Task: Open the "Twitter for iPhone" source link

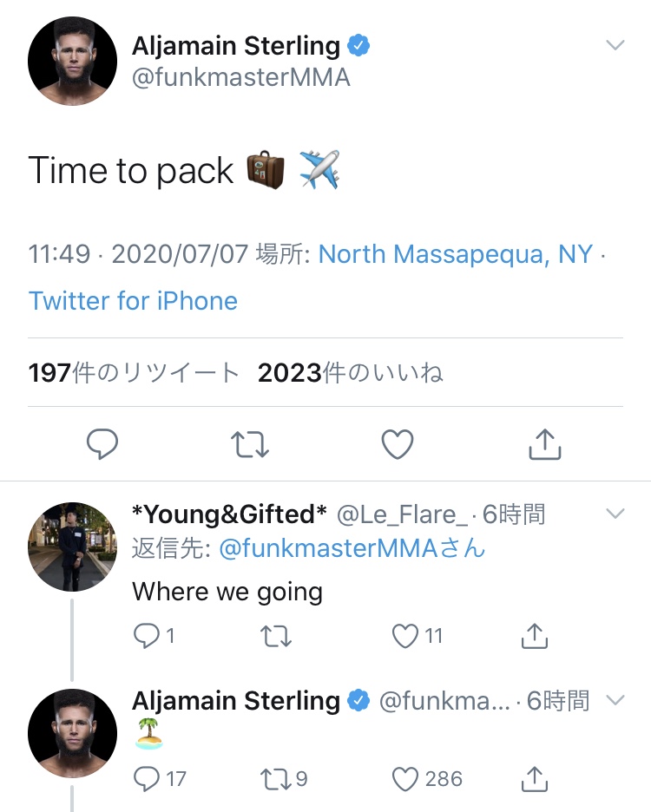Action: [x=133, y=301]
